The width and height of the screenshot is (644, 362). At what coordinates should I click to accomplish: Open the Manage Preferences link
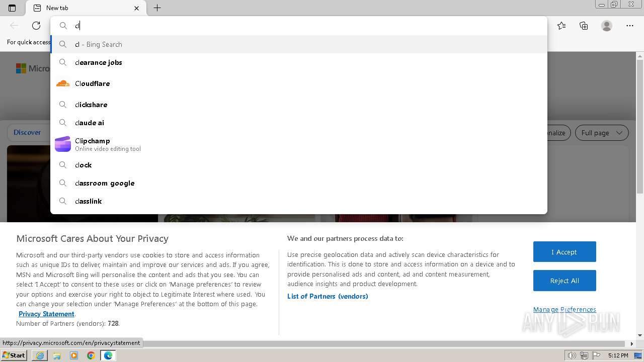pos(565,309)
